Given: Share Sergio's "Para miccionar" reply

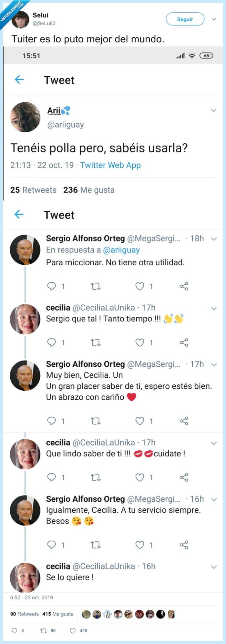Looking at the screenshot, I should click(x=185, y=286).
